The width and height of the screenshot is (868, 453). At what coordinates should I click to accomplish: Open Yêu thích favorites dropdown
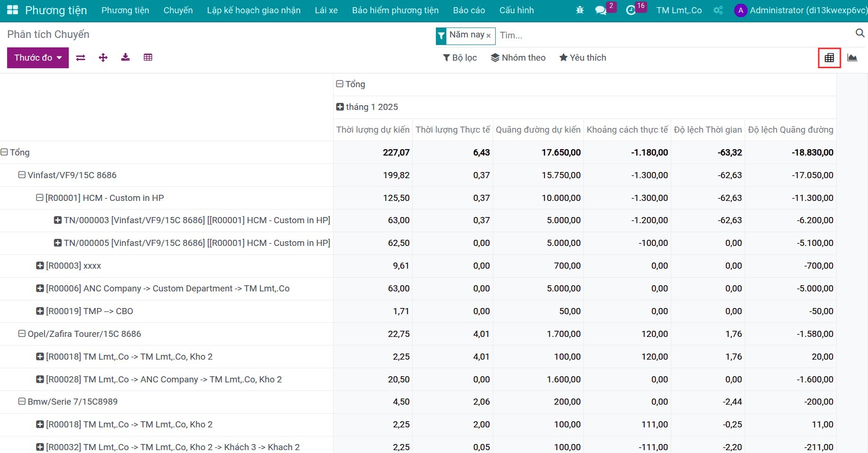click(x=582, y=58)
